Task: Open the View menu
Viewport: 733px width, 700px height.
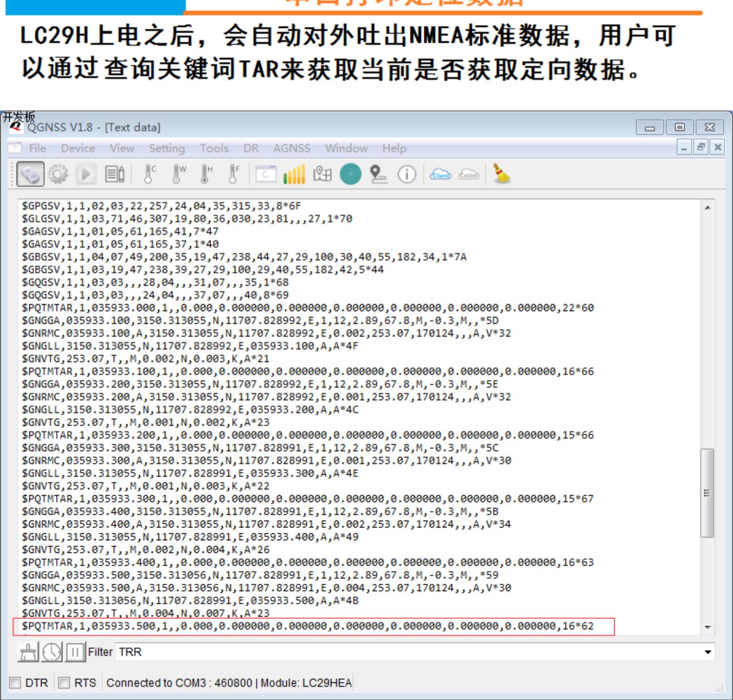Action: coord(122,148)
